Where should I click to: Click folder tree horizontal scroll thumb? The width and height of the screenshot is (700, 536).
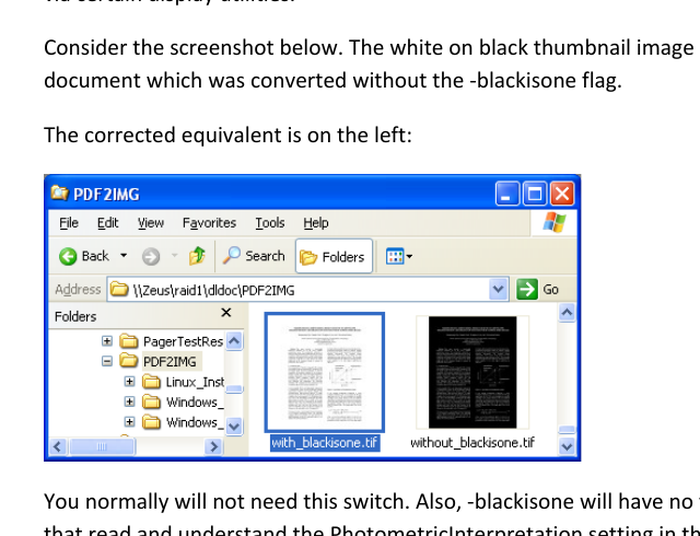(x=102, y=446)
